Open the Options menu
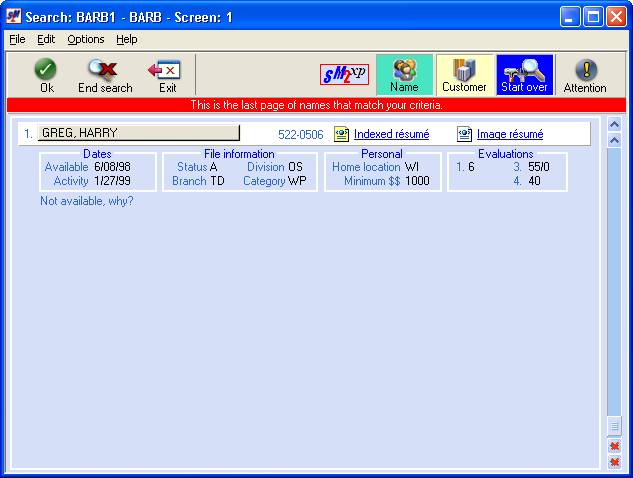 point(86,39)
